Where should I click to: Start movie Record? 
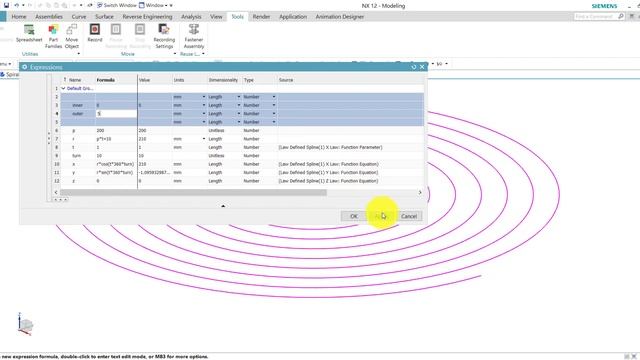(95, 33)
